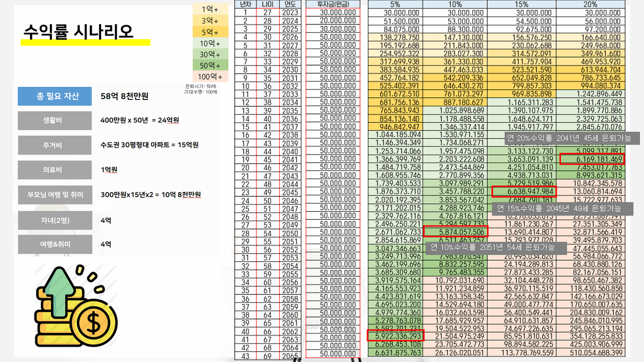Click the highlighted cell 6.169.181.469
Screen dimensions: 644x362
click(592, 159)
